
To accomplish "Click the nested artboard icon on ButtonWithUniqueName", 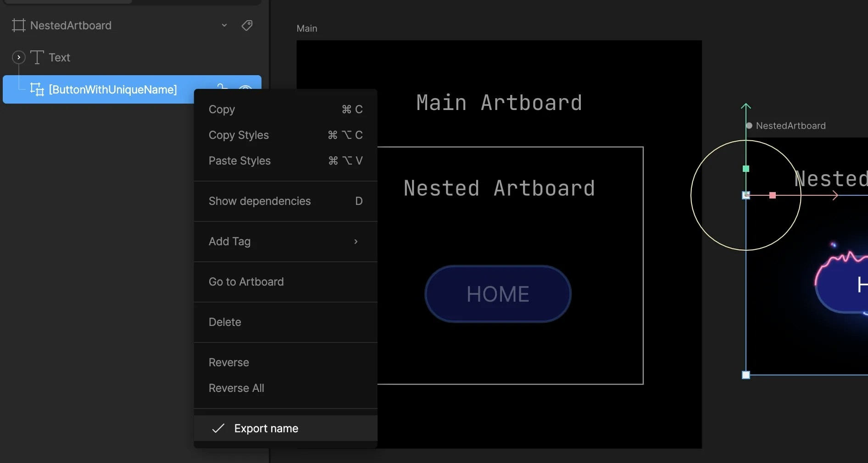I will pyautogui.click(x=36, y=90).
